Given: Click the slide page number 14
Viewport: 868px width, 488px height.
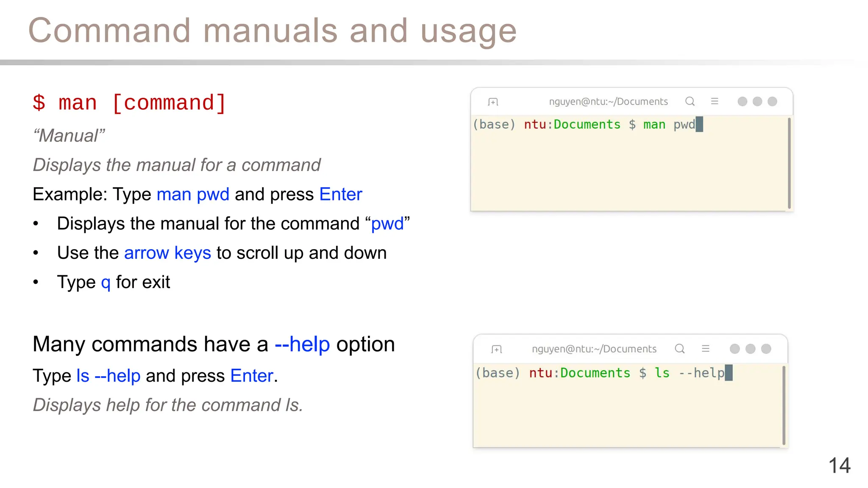Looking at the screenshot, I should point(839,466).
